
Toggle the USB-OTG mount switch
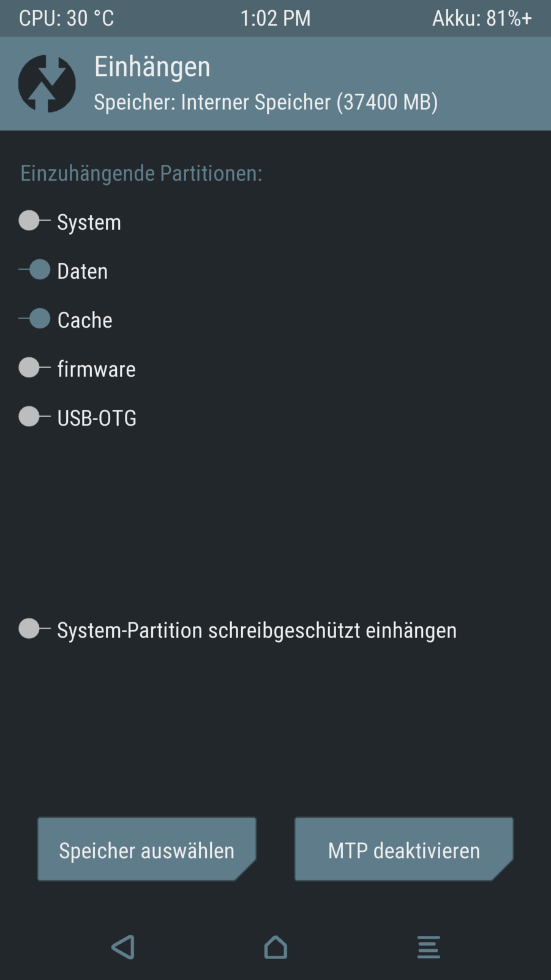tap(34, 417)
